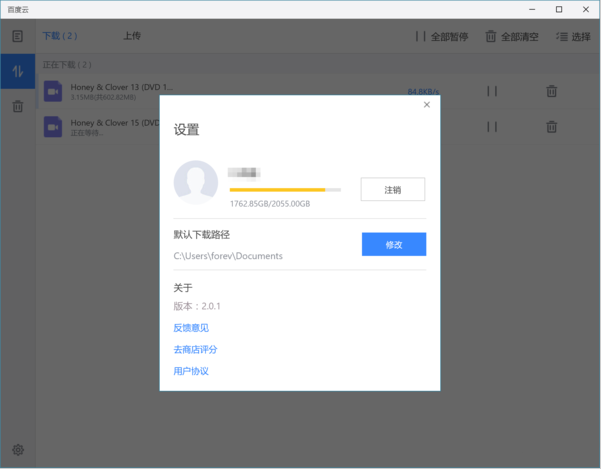Close the 设置 settings dialog
Viewport: 601px width, 469px height.
(x=427, y=105)
